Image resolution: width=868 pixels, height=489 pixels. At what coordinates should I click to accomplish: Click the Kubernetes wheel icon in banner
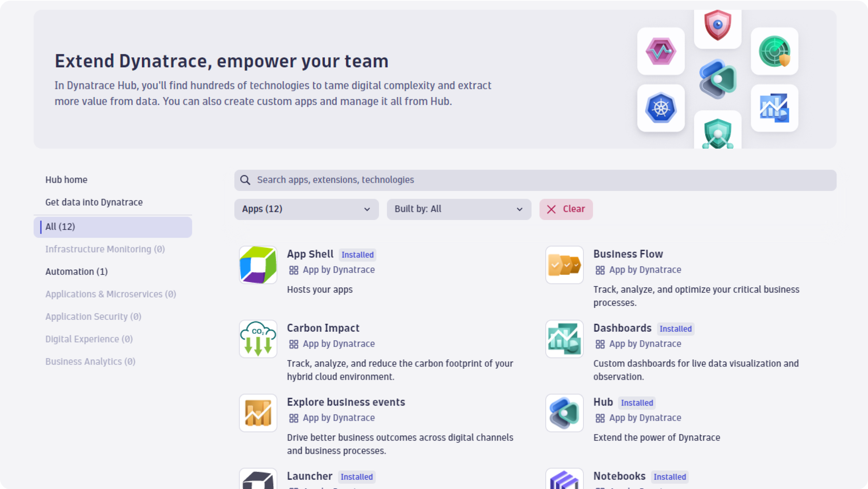click(661, 108)
